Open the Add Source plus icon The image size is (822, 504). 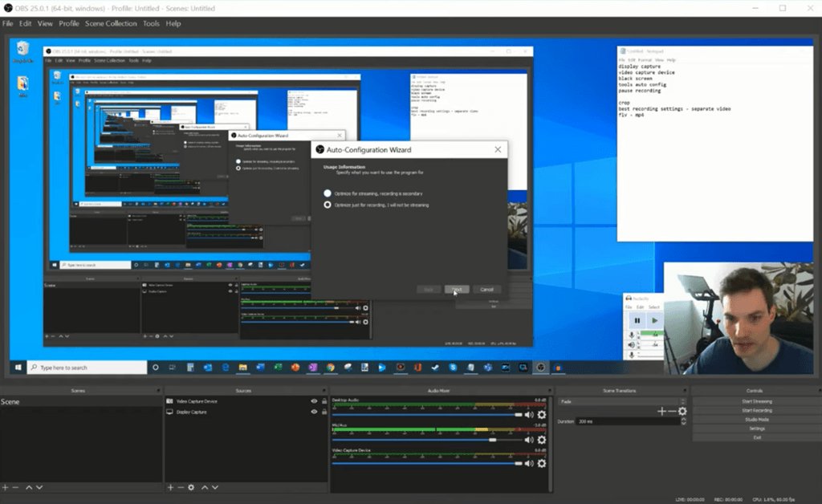click(171, 487)
